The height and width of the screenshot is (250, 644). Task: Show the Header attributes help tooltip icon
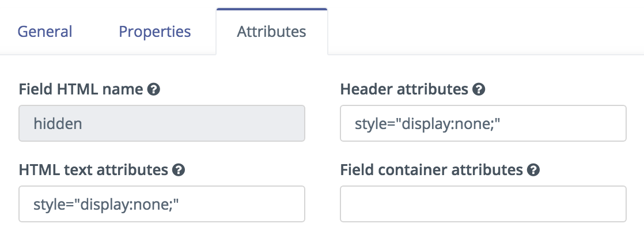pos(479,89)
